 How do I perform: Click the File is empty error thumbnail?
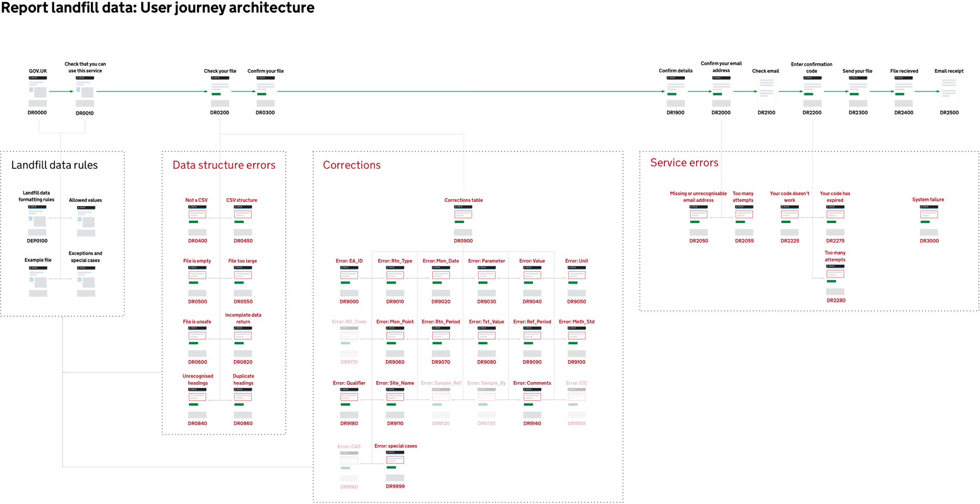pyautogui.click(x=197, y=281)
